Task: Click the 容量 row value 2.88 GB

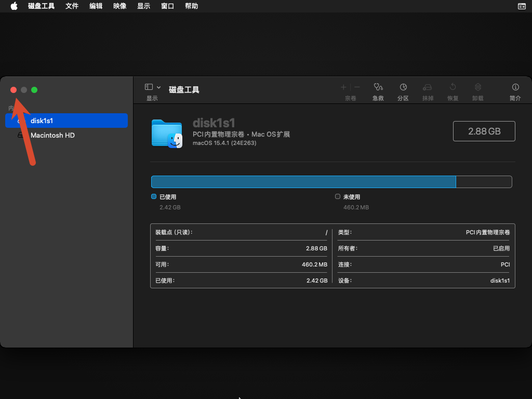Action: click(316, 248)
